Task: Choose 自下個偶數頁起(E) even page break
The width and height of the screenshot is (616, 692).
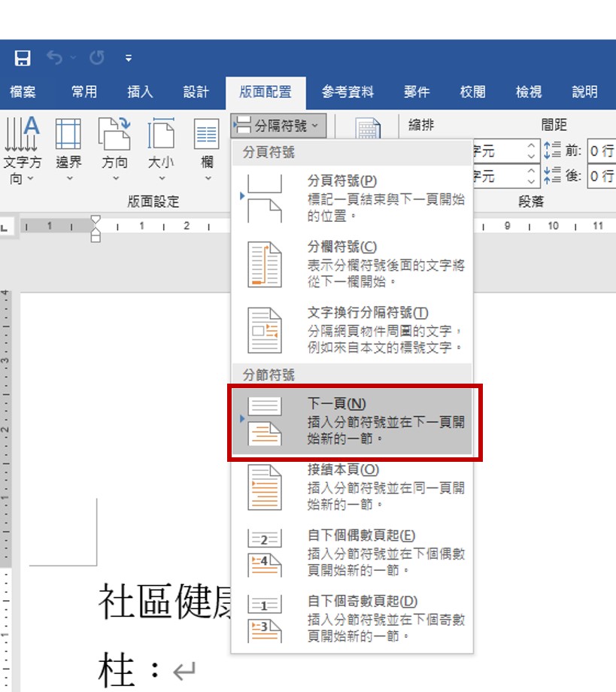Action: tap(352, 553)
